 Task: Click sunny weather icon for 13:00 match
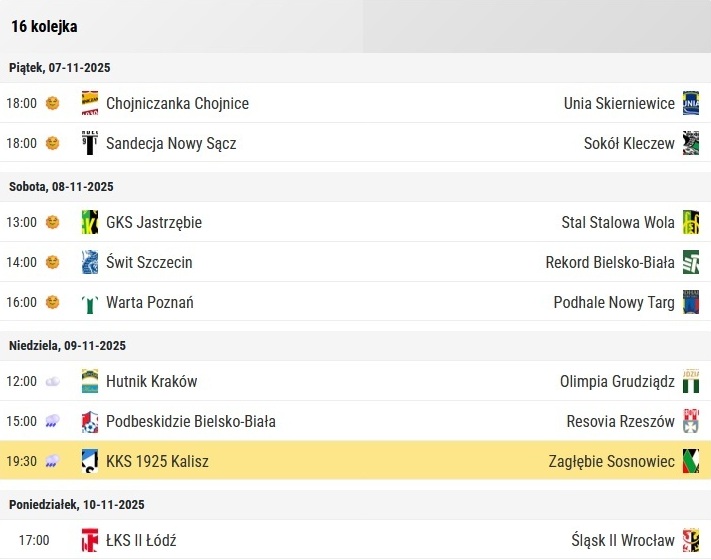53,222
